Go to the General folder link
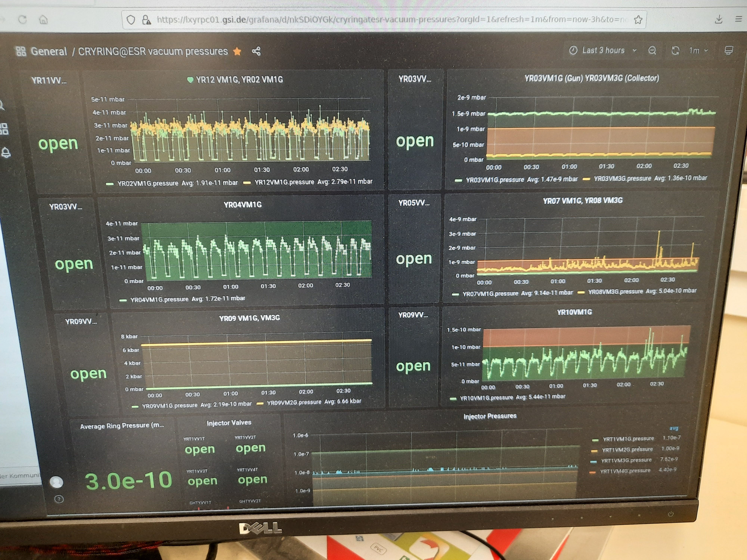This screenshot has width=747, height=560. (x=49, y=51)
